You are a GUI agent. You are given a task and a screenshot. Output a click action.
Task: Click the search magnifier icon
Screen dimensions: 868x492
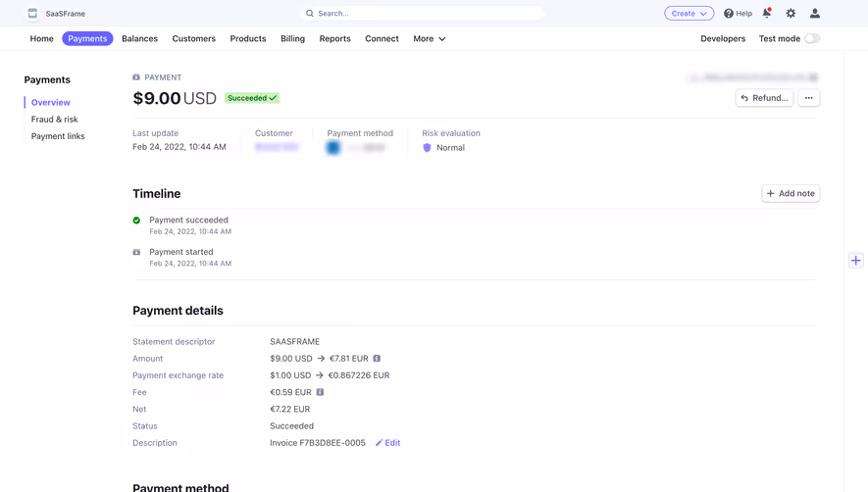[x=310, y=14]
